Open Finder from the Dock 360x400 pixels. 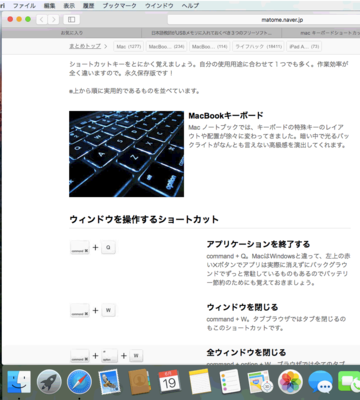tap(19, 382)
